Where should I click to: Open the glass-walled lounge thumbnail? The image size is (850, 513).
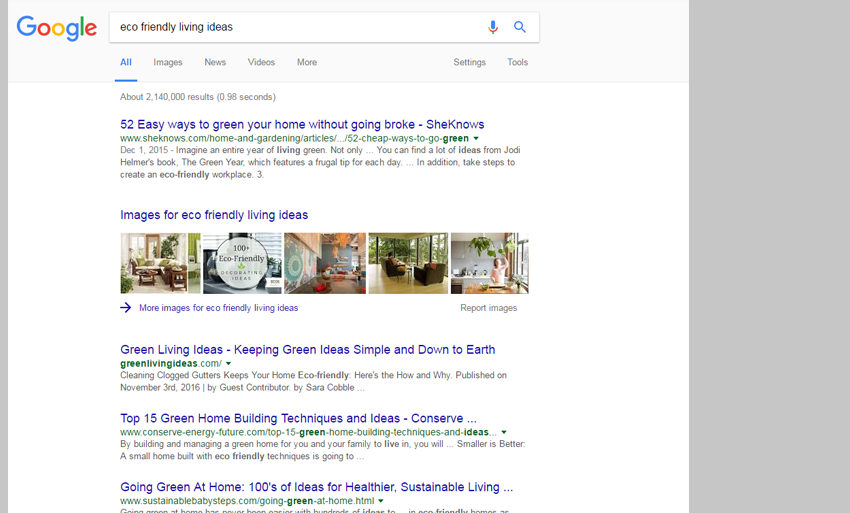point(408,264)
